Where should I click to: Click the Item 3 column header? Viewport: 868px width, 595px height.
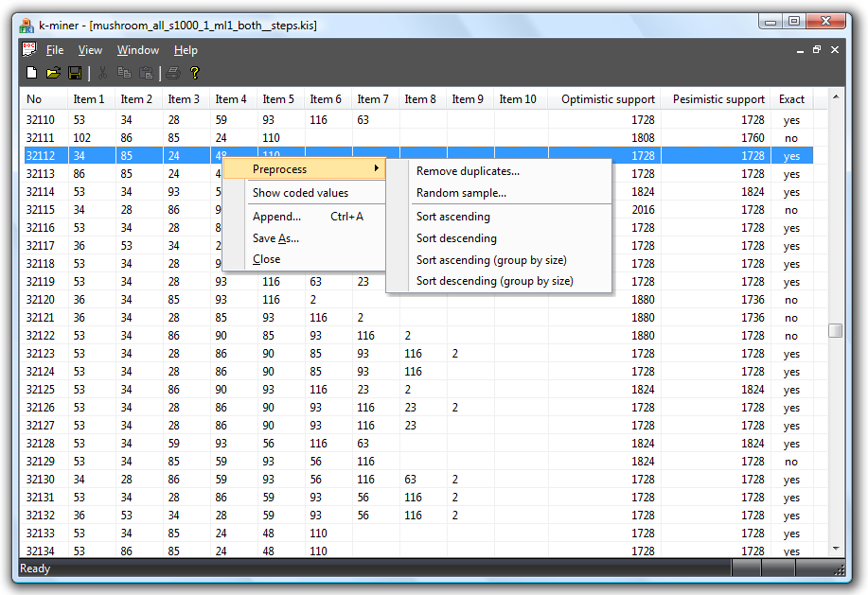point(184,99)
